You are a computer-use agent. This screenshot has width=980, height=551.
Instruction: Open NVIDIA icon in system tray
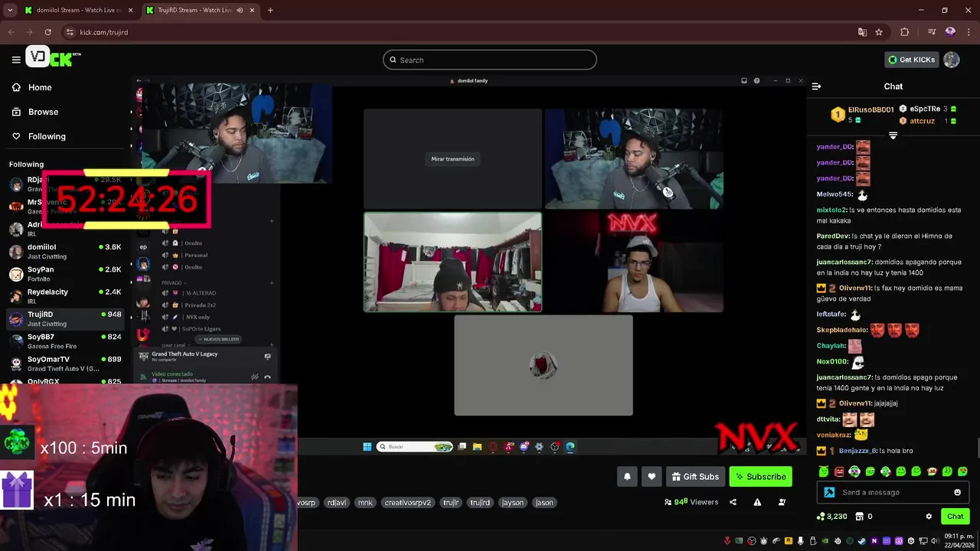[x=826, y=541]
